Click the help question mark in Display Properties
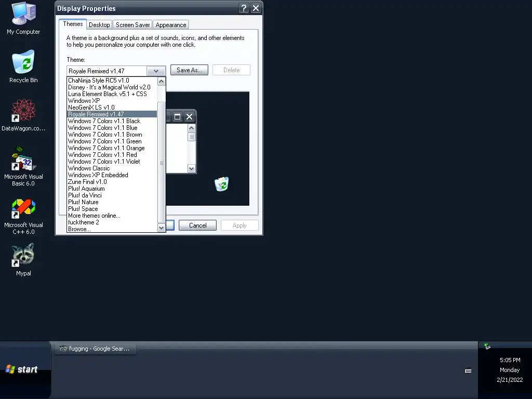This screenshot has width=532, height=399. click(244, 8)
